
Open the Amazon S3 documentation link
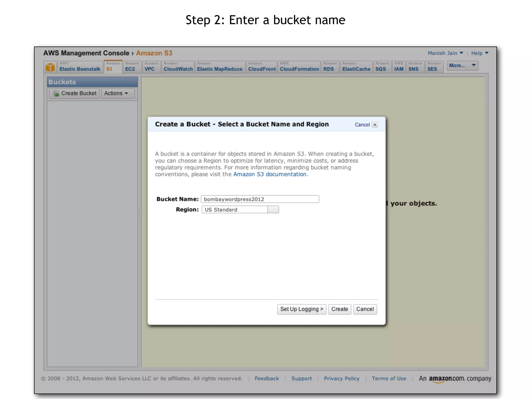tap(270, 174)
